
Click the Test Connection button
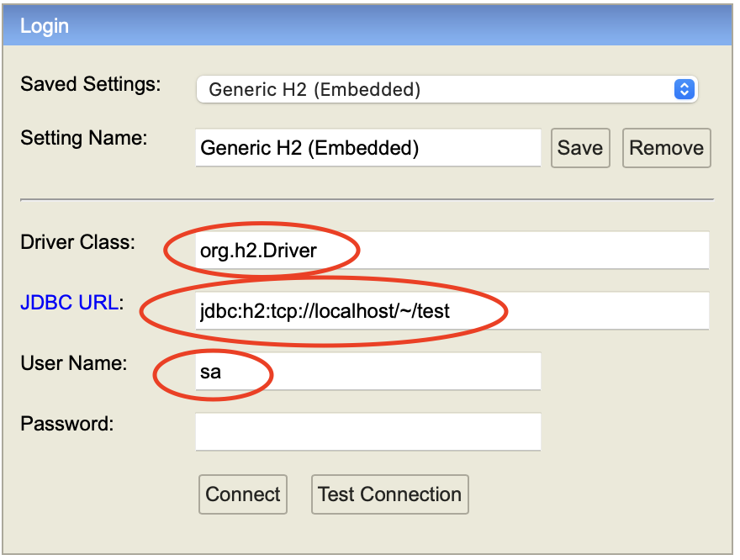pyautogui.click(x=390, y=494)
